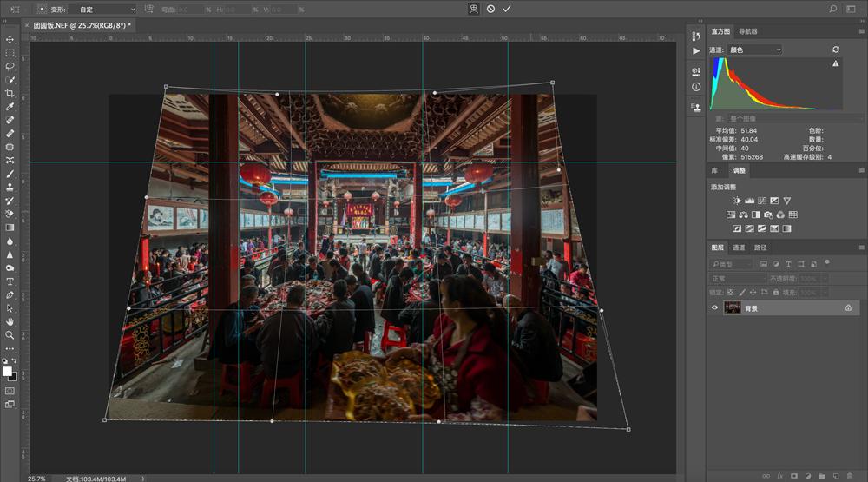Viewport: 868px width, 482px height.
Task: Select the Pen tool
Action: [x=10, y=294]
